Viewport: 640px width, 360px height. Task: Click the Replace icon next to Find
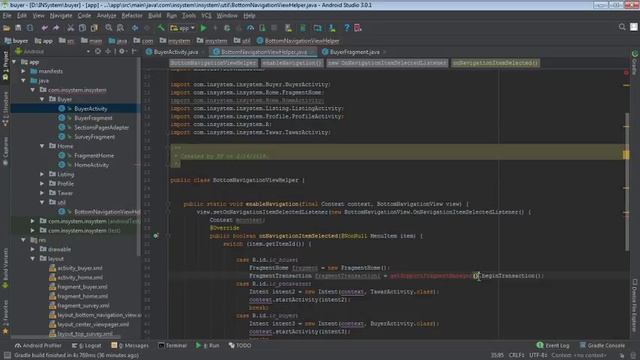pos(120,28)
